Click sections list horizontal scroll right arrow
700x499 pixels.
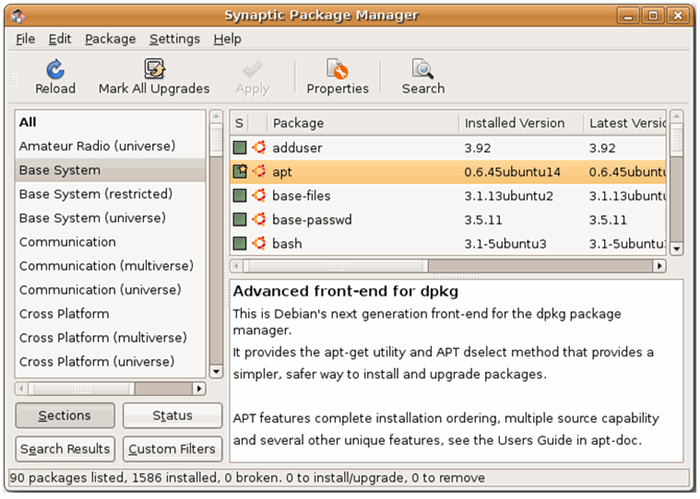coord(199,389)
